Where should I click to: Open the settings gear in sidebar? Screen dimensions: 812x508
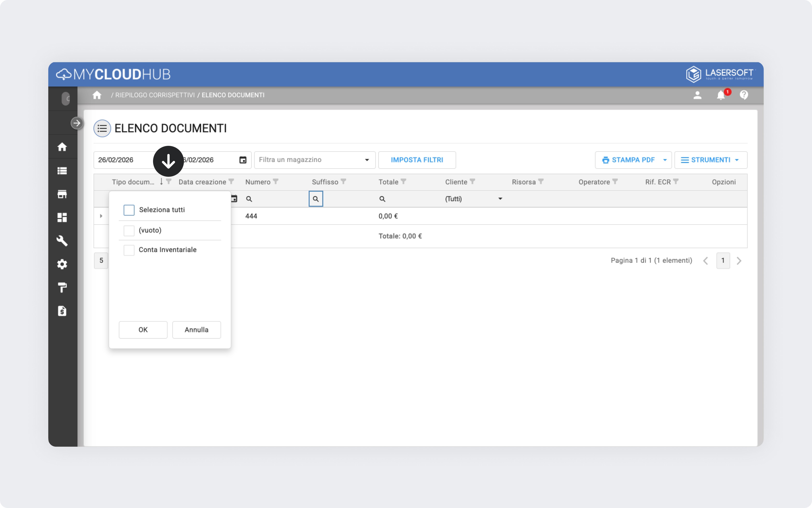pyautogui.click(x=62, y=264)
